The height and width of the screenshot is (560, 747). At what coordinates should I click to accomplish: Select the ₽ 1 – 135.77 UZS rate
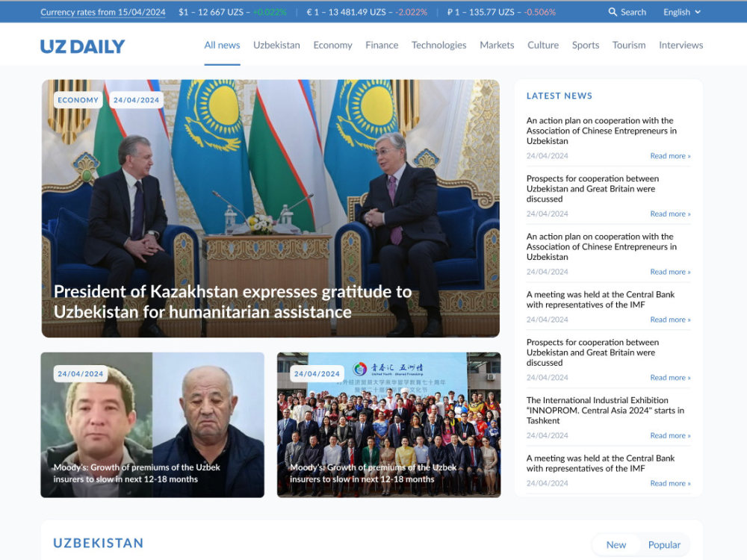coord(480,12)
